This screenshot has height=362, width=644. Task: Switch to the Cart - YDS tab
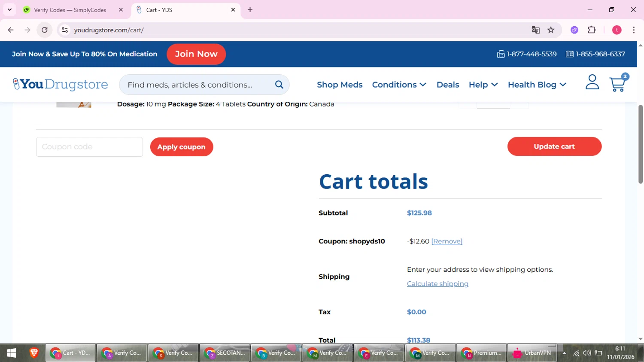click(x=185, y=9)
